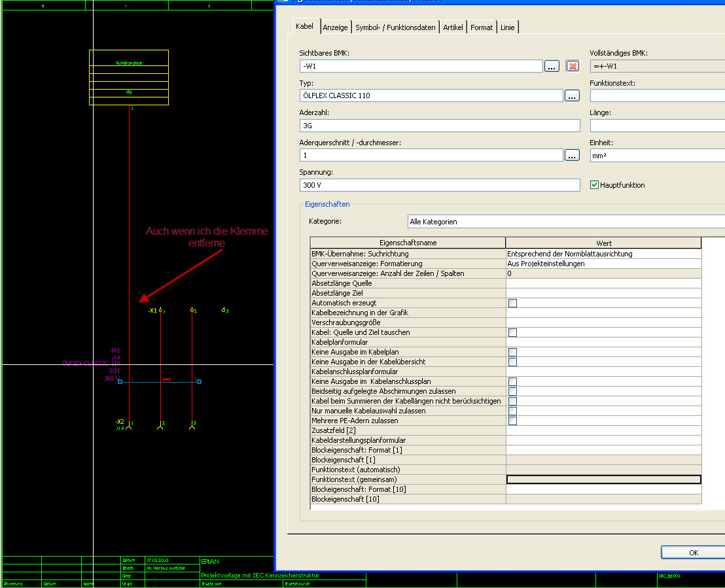Viewport: 725px width, 588px height.
Task: Select the -X1 terminal in the schematic
Action: 152,311
